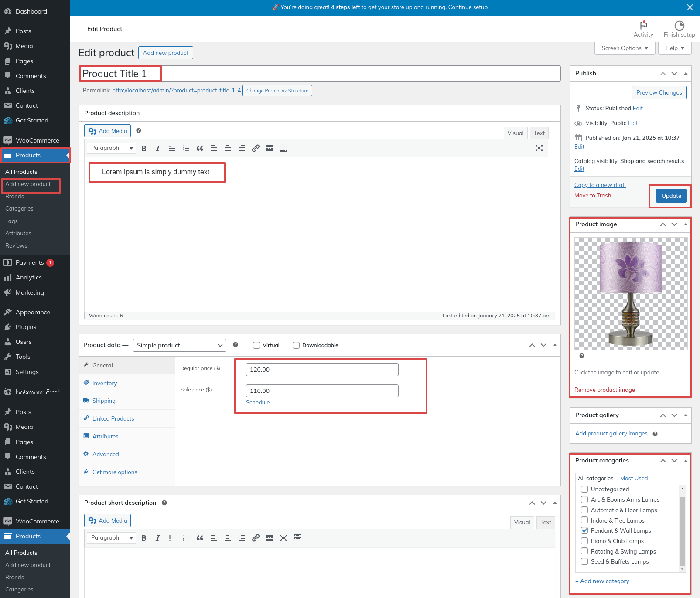Dismiss the setup notice banner
This screenshot has height=598, width=700.
pyautogui.click(x=690, y=7)
